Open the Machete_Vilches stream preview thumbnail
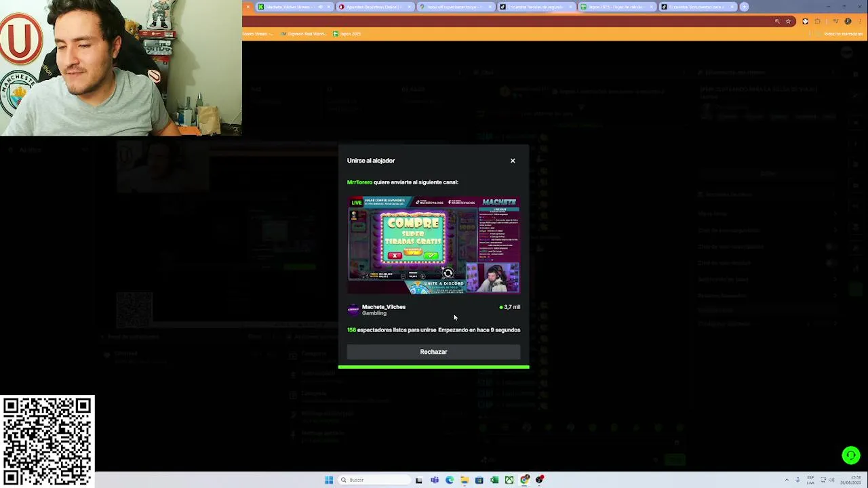This screenshot has width=868, height=488. click(434, 245)
